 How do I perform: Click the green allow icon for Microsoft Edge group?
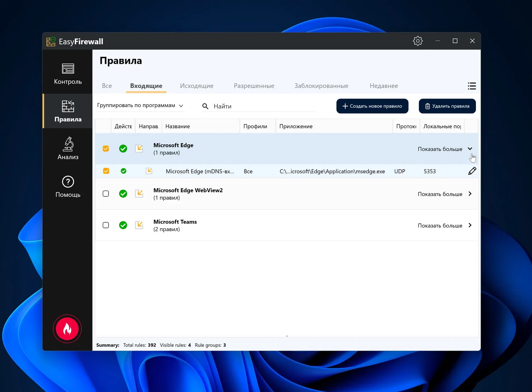tap(123, 149)
